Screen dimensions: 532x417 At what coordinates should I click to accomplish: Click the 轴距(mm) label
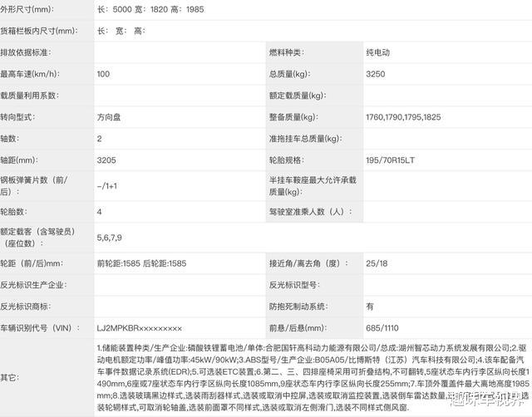[x=19, y=160]
